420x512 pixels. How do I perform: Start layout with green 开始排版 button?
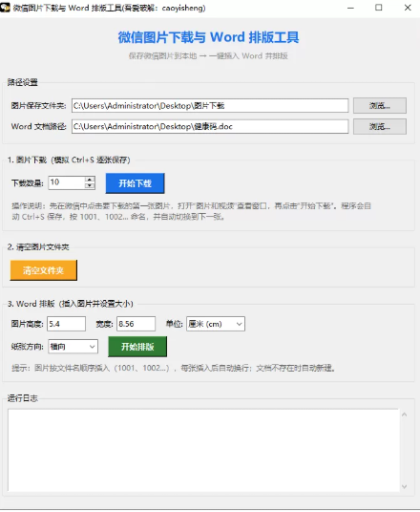click(137, 347)
